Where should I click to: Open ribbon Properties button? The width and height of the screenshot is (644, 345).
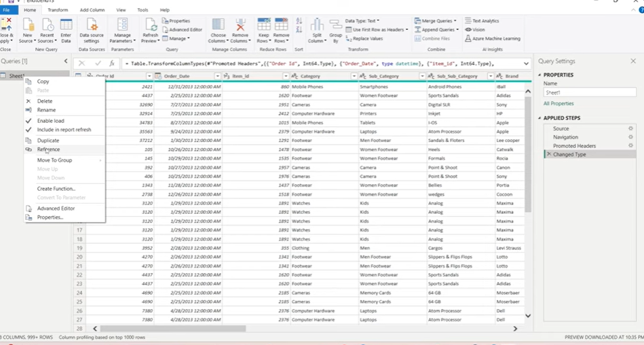[x=176, y=20]
